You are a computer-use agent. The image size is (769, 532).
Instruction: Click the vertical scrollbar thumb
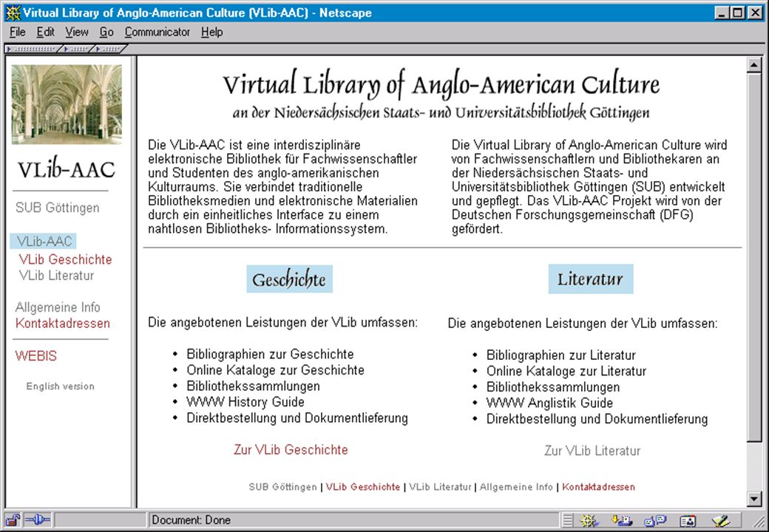click(x=753, y=256)
